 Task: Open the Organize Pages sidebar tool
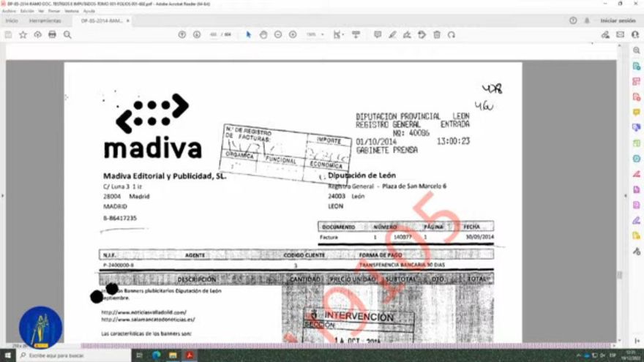tap(636, 81)
